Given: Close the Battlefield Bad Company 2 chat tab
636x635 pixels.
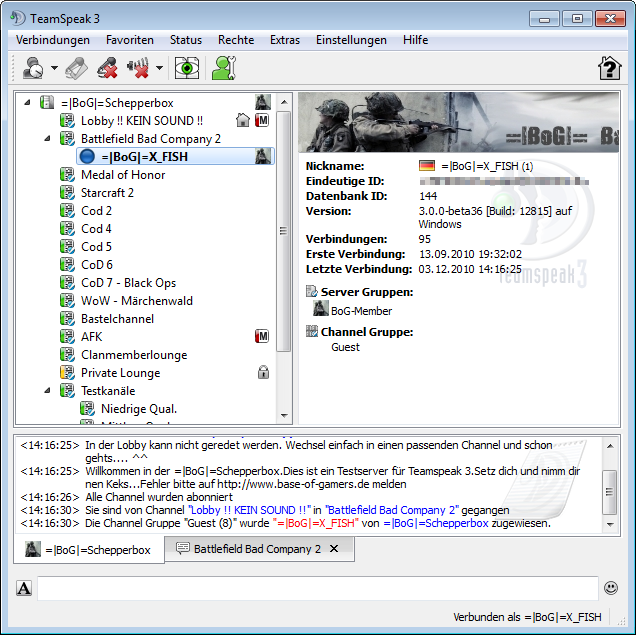Looking at the screenshot, I should (x=334, y=549).
